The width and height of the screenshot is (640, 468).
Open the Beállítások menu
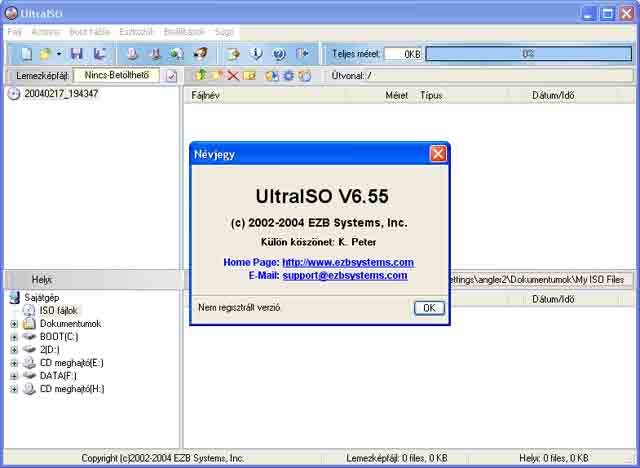(x=184, y=32)
